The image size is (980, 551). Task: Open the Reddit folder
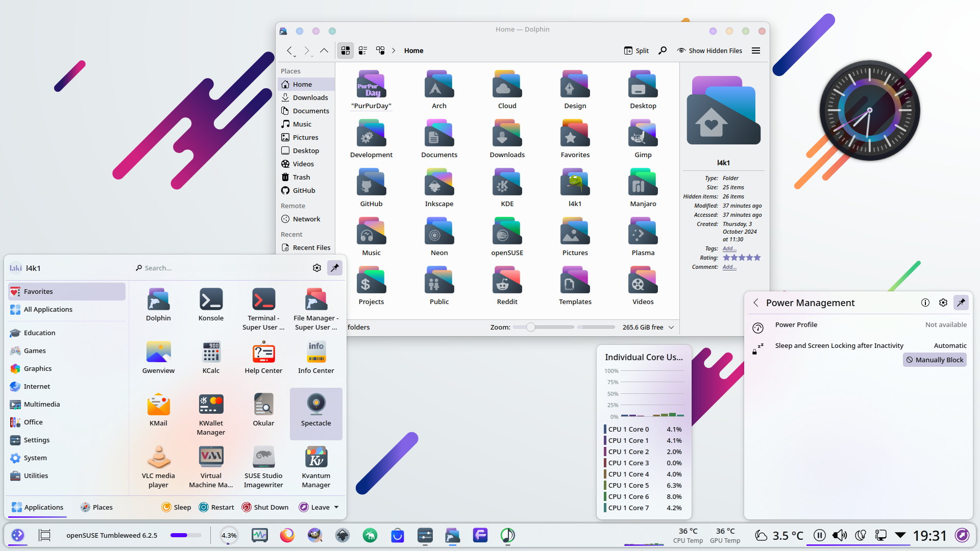tap(507, 286)
